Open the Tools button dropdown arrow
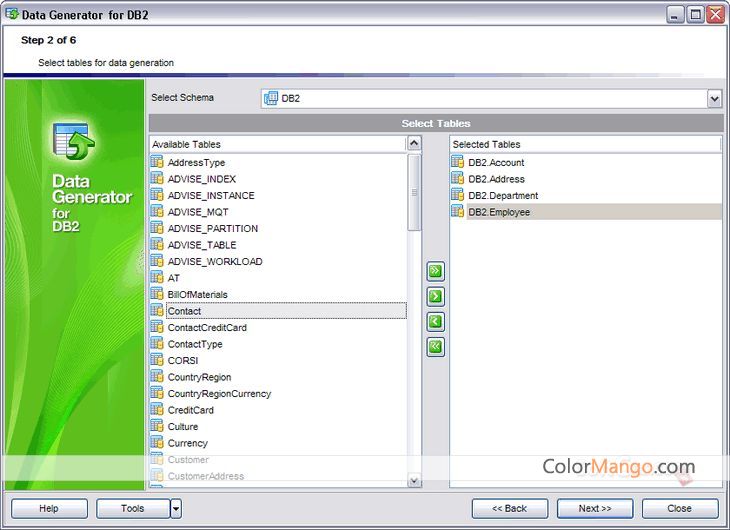The width and height of the screenshot is (730, 530). point(176,509)
